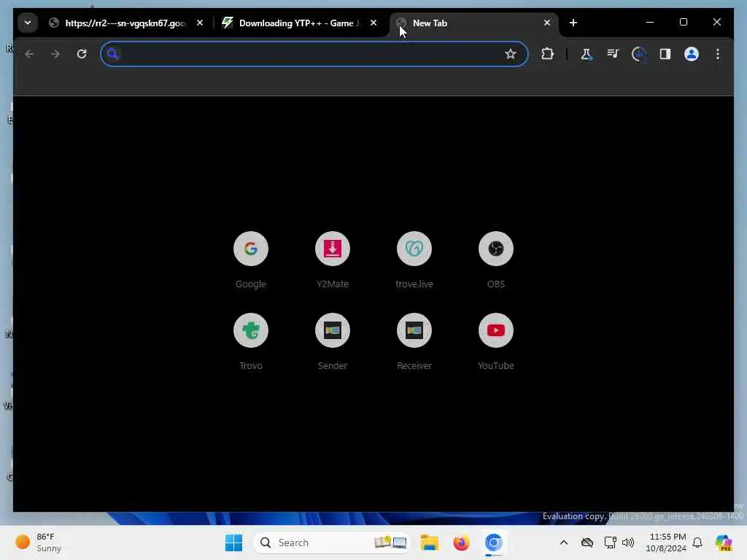Viewport: 747px width, 560px height.
Task: Open the clock showing 11:55 PM
Action: coord(667,542)
